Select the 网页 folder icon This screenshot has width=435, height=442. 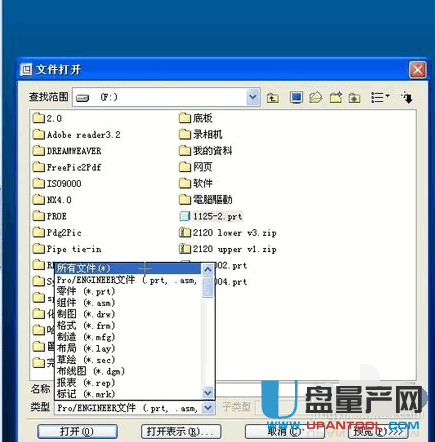(x=185, y=167)
